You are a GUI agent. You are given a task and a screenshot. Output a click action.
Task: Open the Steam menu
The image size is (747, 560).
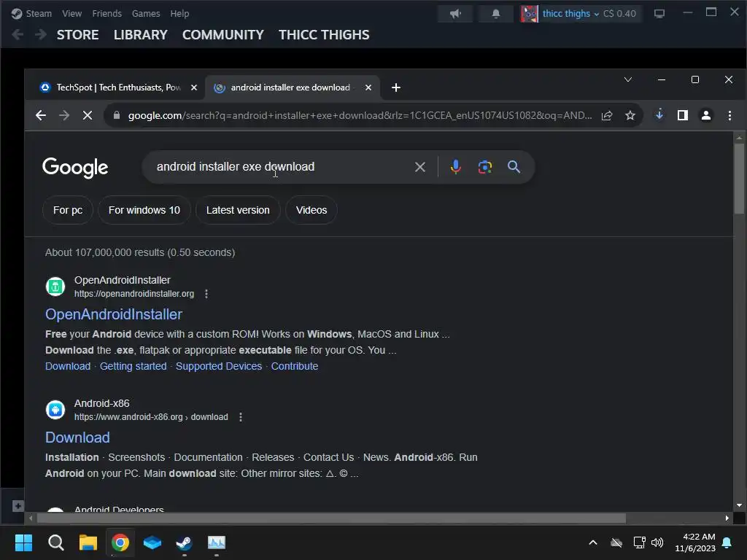click(x=31, y=13)
